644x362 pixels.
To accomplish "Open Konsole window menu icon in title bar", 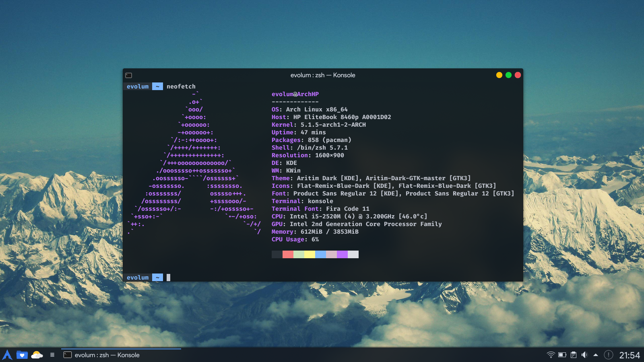I will pyautogui.click(x=129, y=75).
